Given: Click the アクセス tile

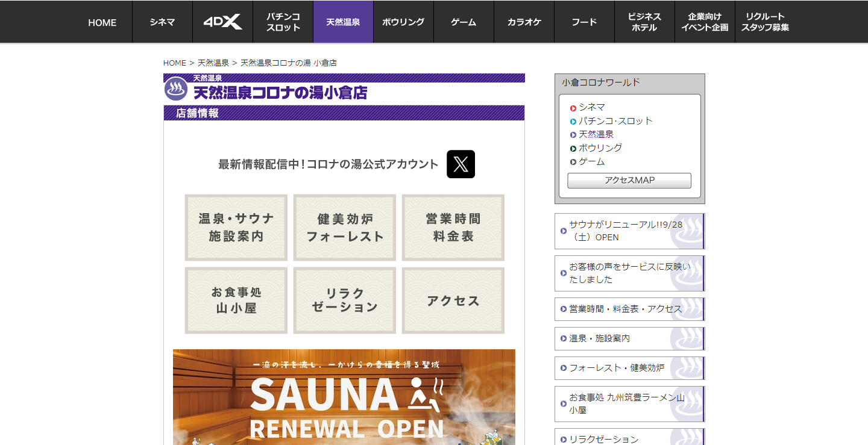Looking at the screenshot, I should pyautogui.click(x=453, y=300).
